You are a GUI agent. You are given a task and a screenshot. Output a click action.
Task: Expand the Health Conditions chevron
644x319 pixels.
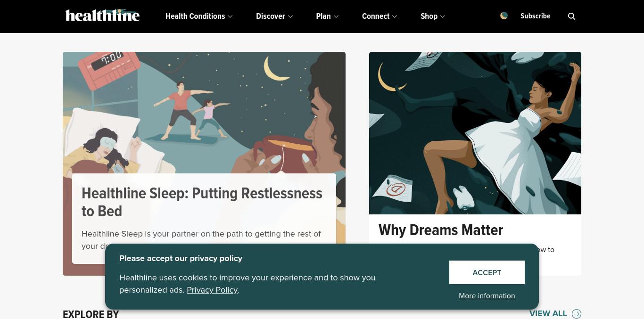point(230,16)
